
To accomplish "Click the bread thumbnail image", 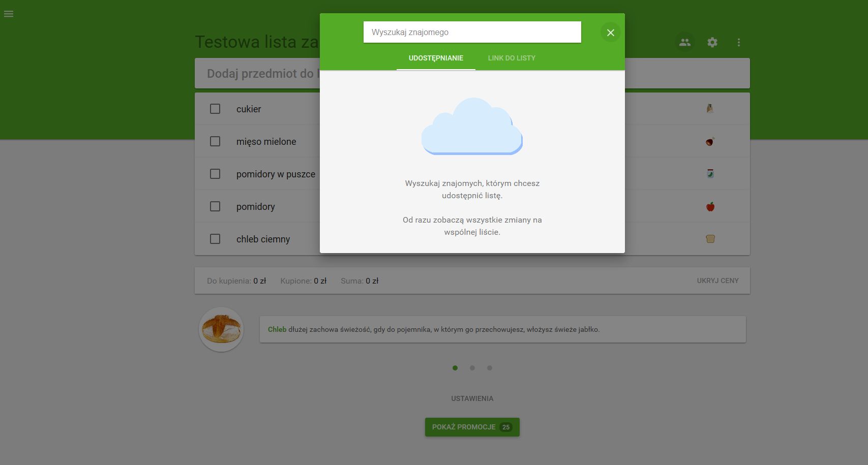I will 221,329.
